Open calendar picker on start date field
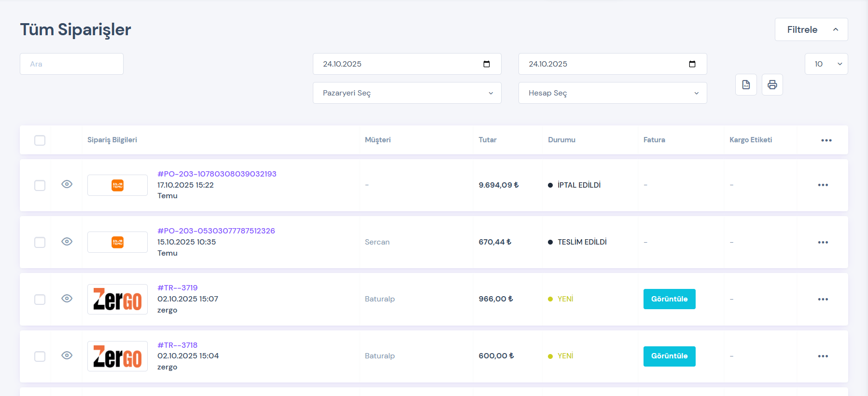The image size is (868, 396). (486, 64)
